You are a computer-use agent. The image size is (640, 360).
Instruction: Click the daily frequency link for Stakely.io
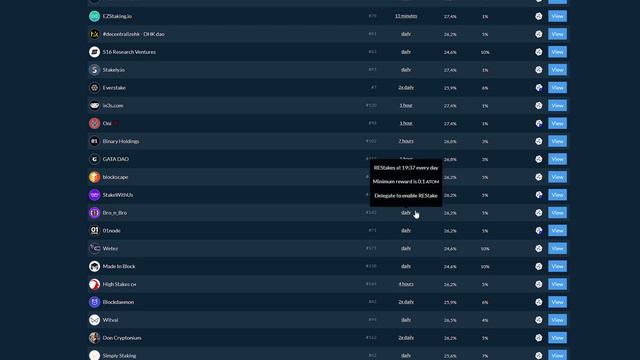click(x=406, y=70)
